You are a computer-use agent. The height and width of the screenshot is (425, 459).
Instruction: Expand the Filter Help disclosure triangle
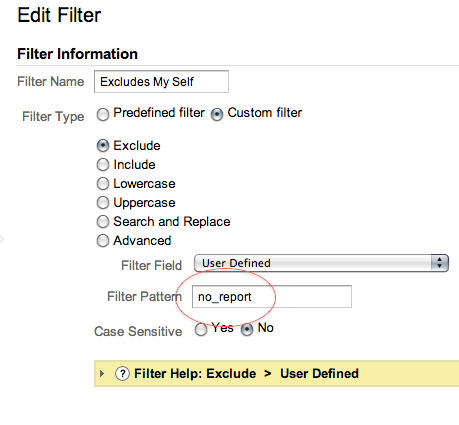(x=102, y=374)
